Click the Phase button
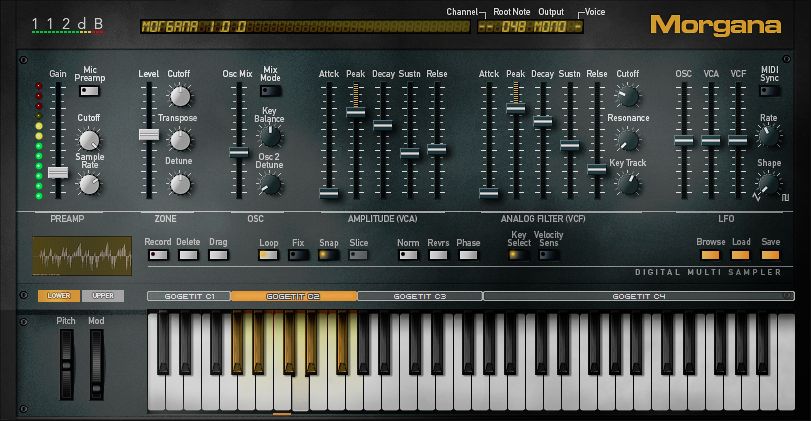This screenshot has height=421, width=811. [x=468, y=255]
